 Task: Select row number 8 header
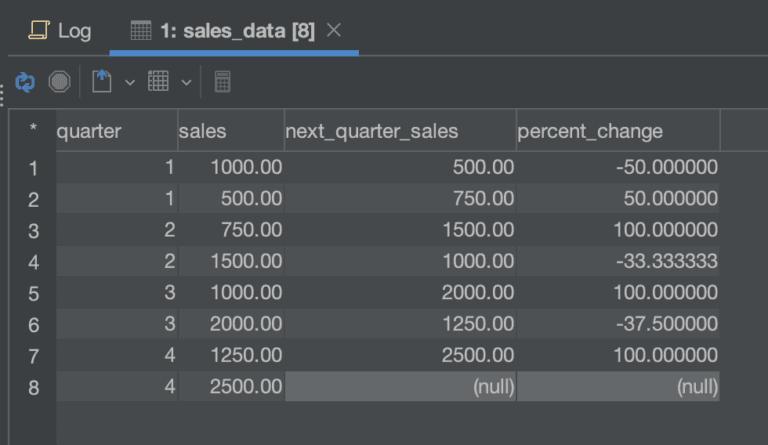pyautogui.click(x=33, y=388)
